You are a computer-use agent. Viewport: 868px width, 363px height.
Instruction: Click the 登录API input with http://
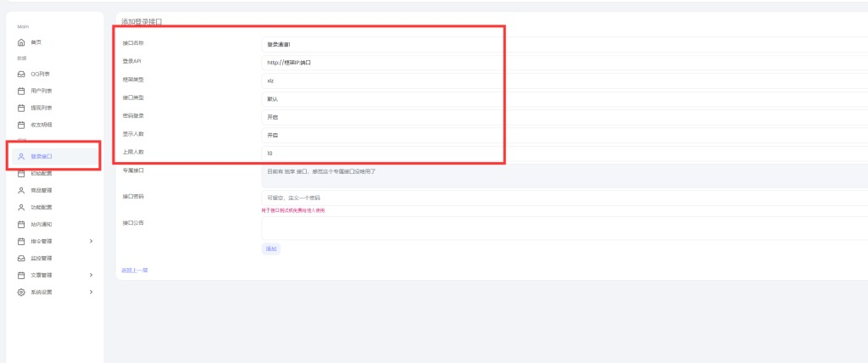pyautogui.click(x=565, y=63)
